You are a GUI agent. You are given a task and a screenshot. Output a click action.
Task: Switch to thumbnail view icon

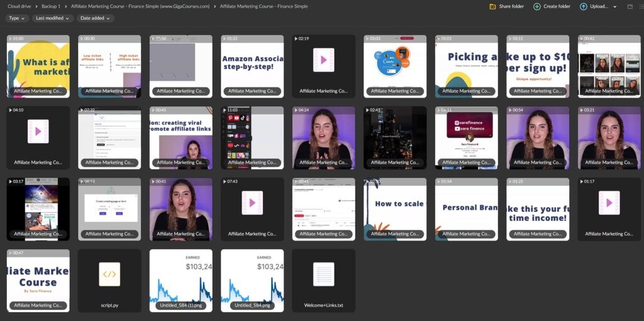coord(630,6)
